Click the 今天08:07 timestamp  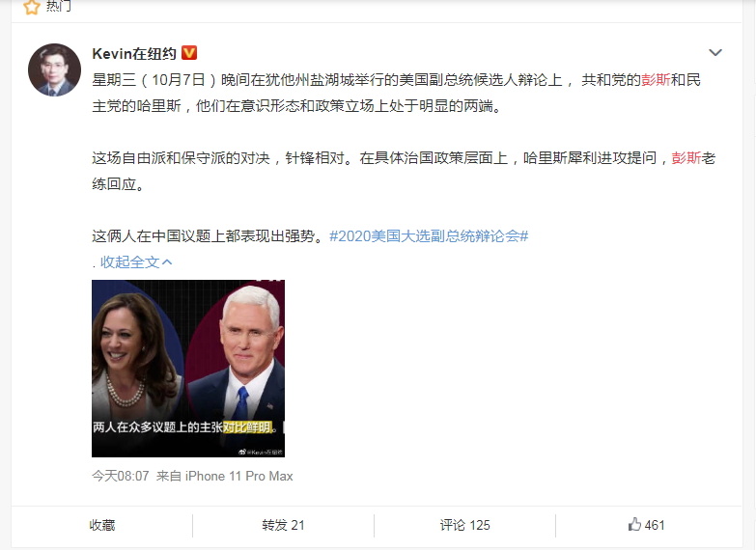pyautogui.click(x=121, y=476)
